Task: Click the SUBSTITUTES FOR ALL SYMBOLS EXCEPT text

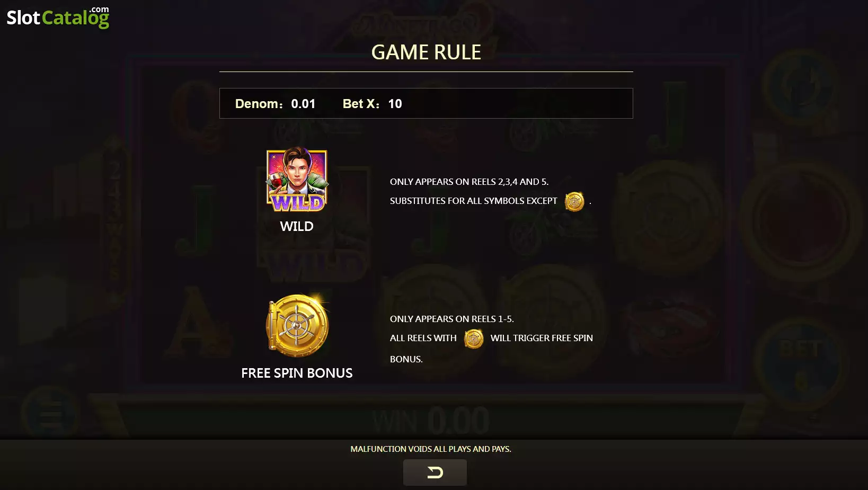Action: (474, 201)
